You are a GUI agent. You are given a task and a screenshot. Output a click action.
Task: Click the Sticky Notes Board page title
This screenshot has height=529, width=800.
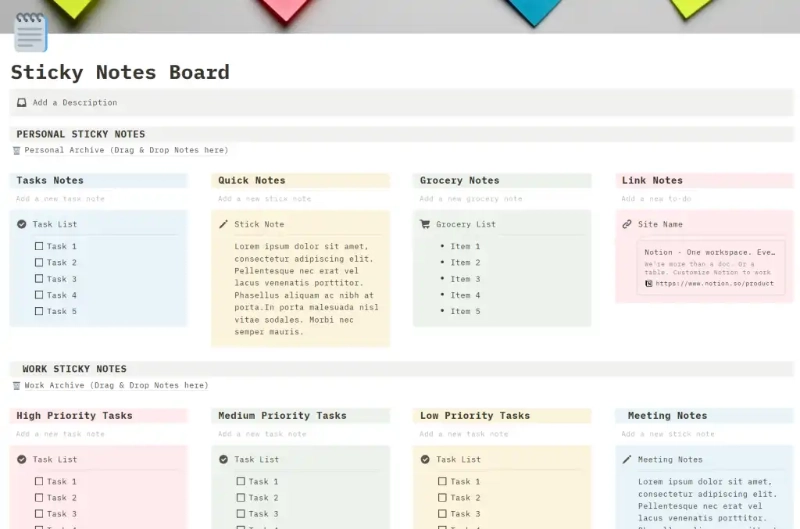point(120,72)
